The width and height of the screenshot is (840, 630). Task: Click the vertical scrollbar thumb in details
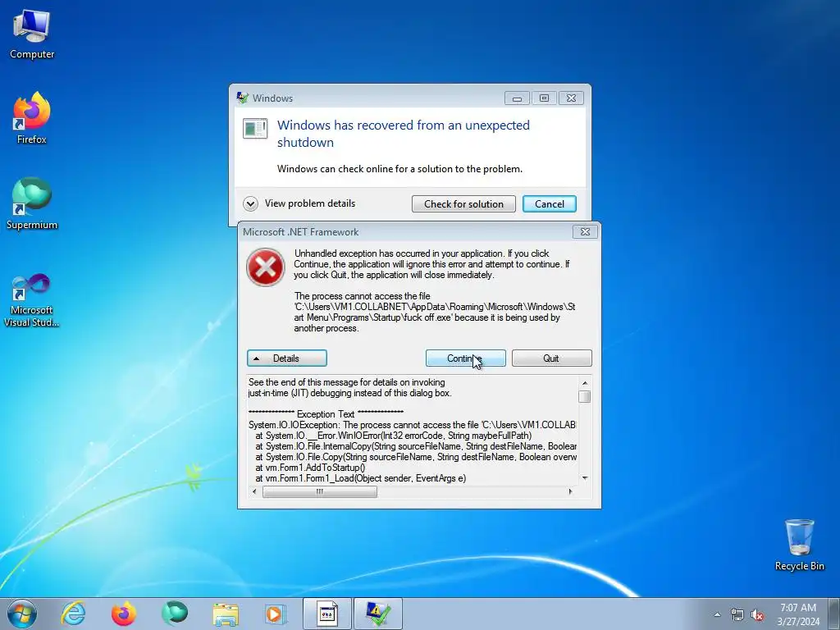click(584, 396)
